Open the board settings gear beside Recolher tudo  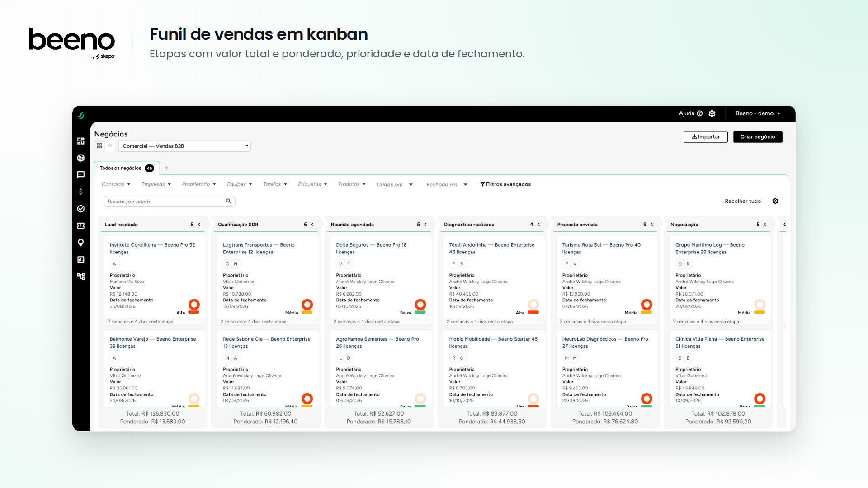pyautogui.click(x=775, y=201)
